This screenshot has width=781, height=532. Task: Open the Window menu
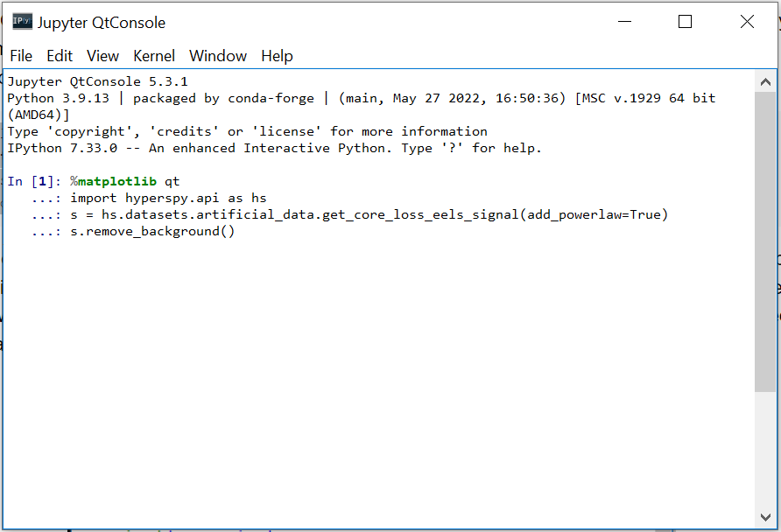click(218, 56)
